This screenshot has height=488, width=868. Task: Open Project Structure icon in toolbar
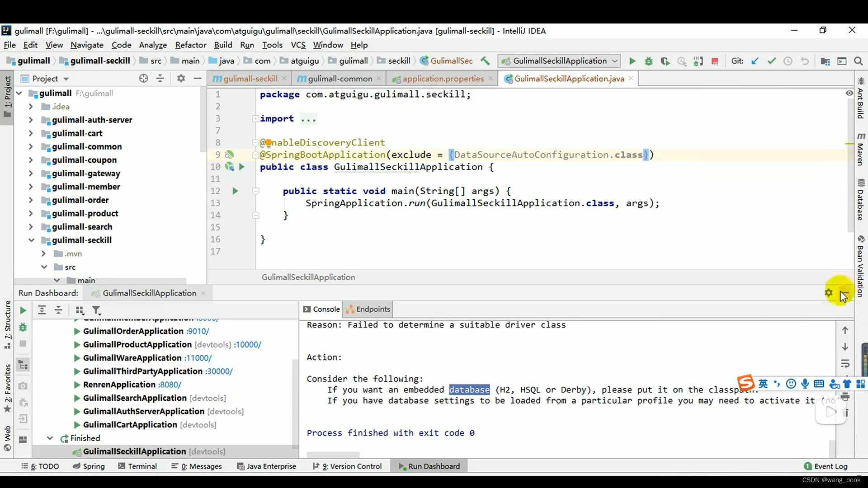(825, 61)
